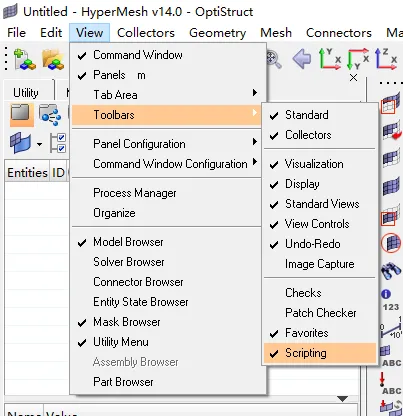
Task: Click the 123 numbers icon
Action: 391,307
